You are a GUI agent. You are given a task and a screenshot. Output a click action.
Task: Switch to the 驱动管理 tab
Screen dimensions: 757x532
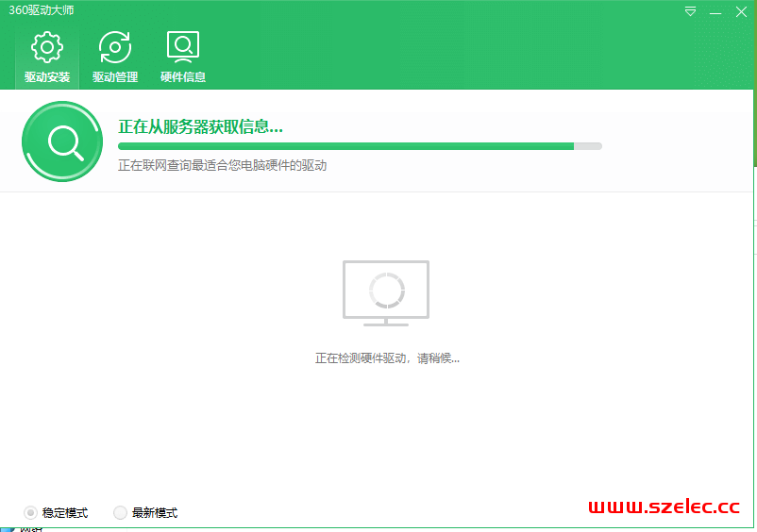click(115, 57)
